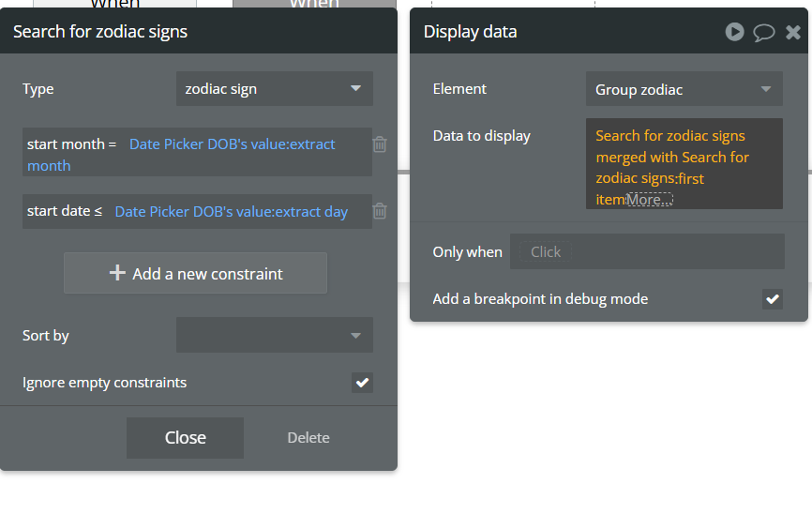Click the Only when expression field

coord(647,251)
